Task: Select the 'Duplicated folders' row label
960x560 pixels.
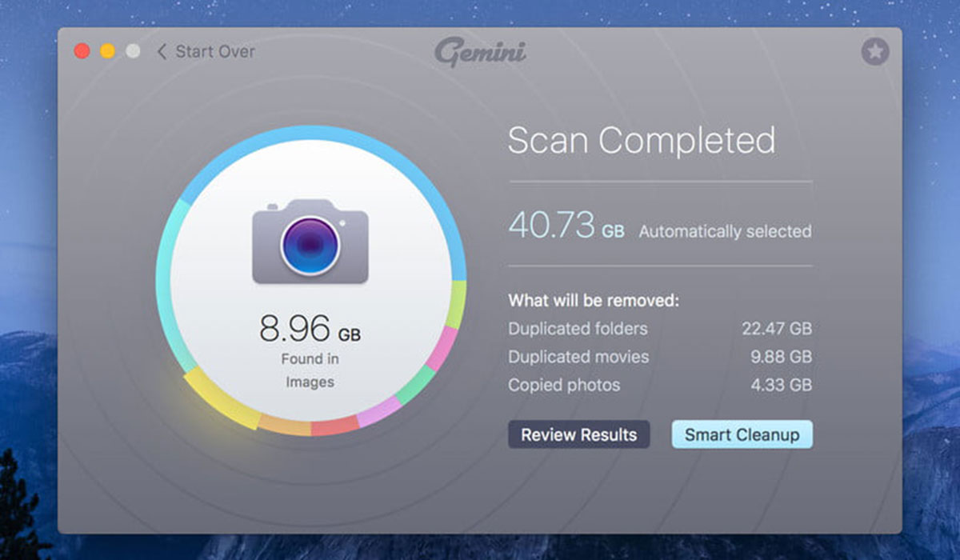Action: [x=578, y=329]
